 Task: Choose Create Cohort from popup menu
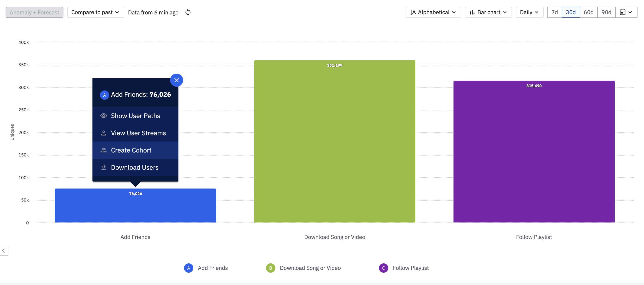(131, 150)
